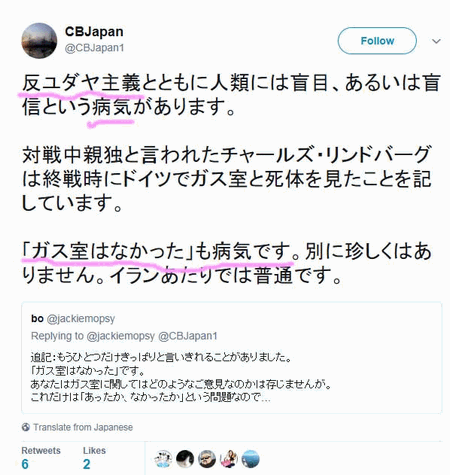
Task: Open the CBJapan display name link
Action: point(94,32)
